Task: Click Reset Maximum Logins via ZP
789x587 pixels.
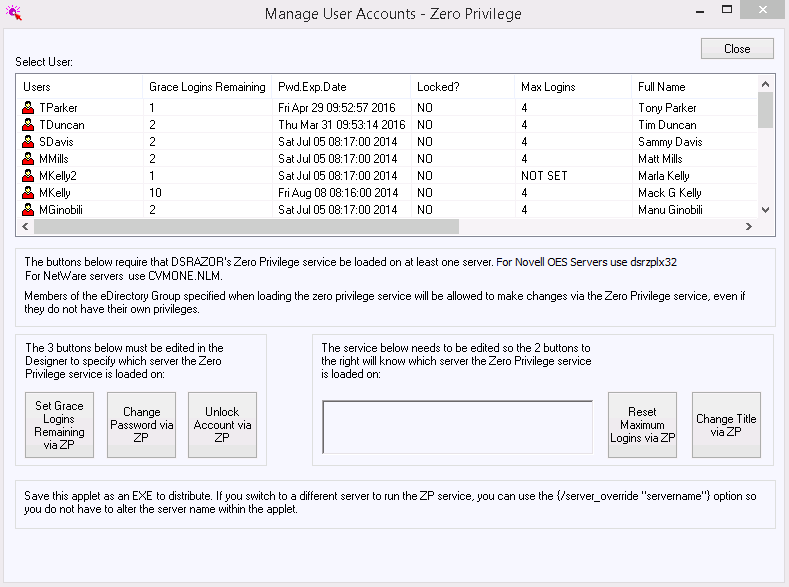Action: tap(642, 425)
